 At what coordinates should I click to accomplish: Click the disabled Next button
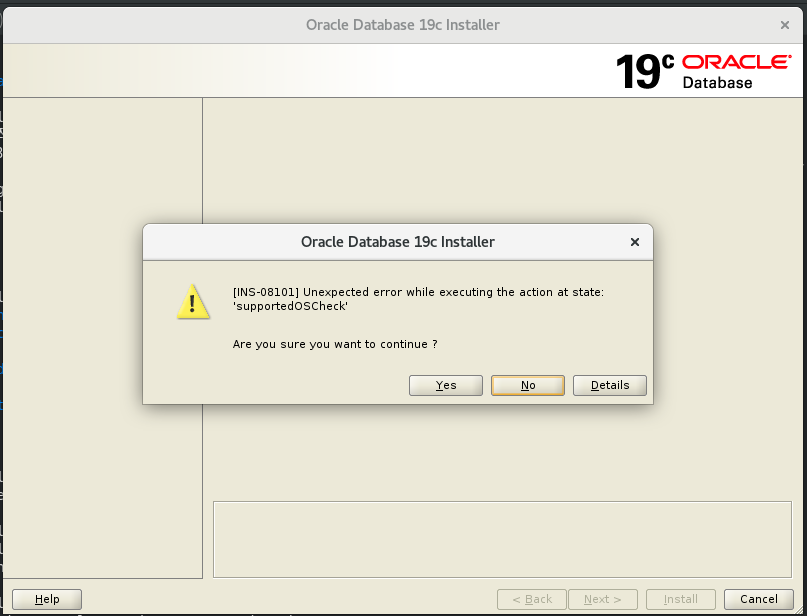tap(603, 600)
